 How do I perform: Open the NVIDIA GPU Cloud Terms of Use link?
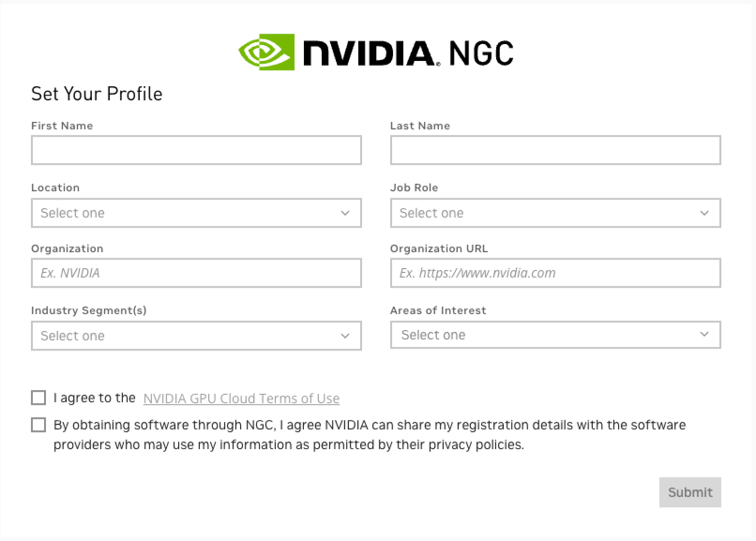pyautogui.click(x=241, y=398)
